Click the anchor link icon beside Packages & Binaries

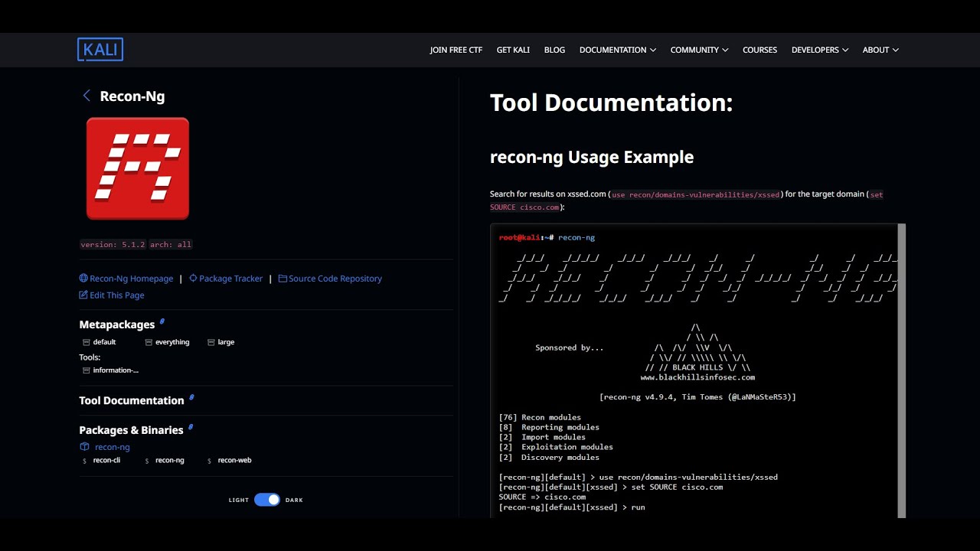tap(191, 427)
